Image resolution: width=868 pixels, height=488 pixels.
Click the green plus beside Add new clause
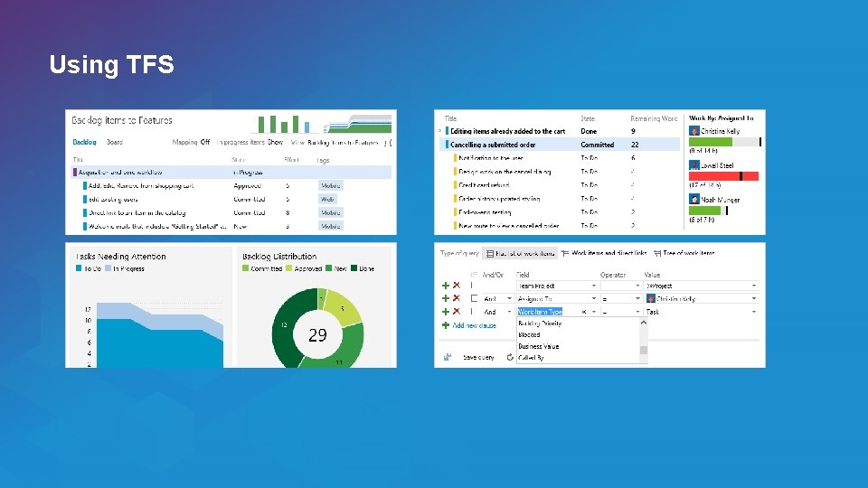pyautogui.click(x=446, y=325)
